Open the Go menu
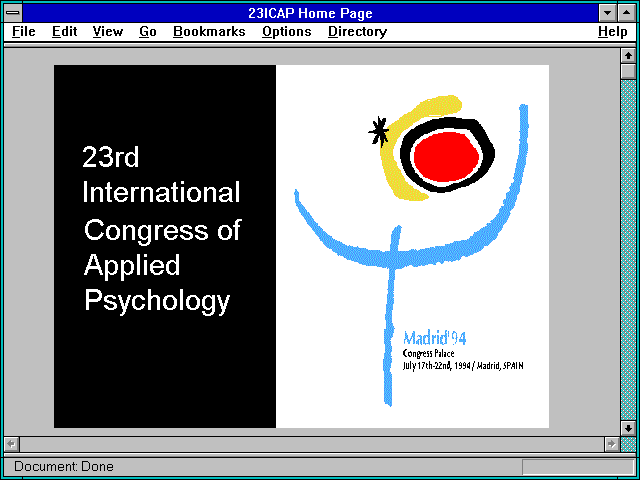The height and width of the screenshot is (480, 640). [x=147, y=32]
